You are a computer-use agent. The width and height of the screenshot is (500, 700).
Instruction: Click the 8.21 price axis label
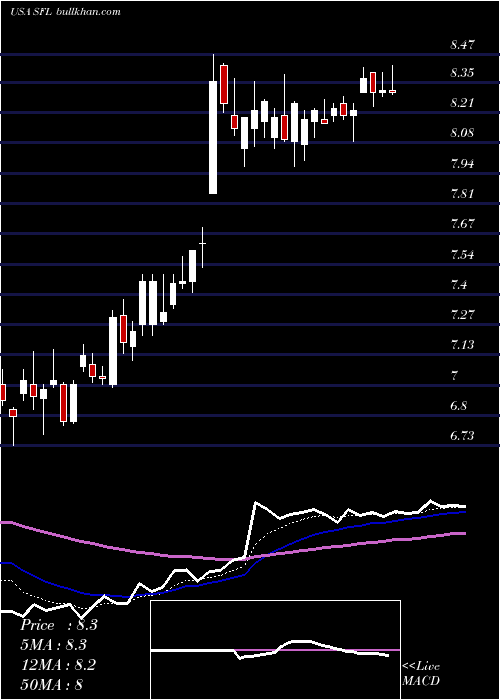pyautogui.click(x=462, y=103)
